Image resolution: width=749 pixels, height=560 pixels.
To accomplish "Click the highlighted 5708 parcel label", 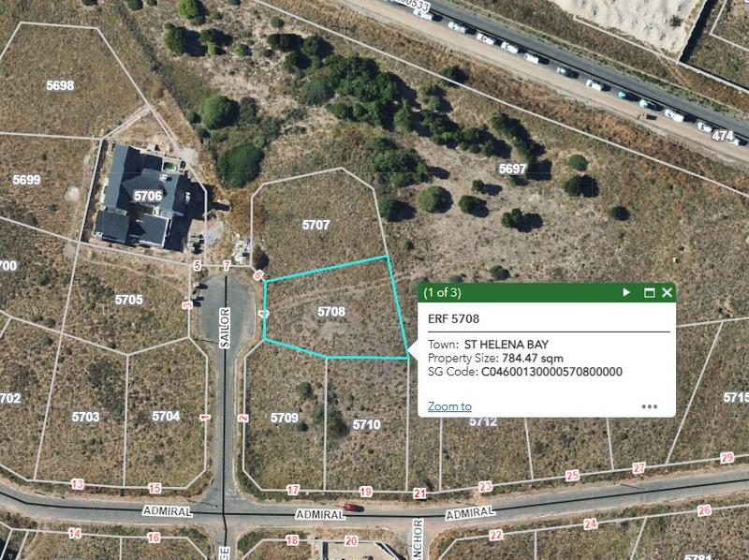I will (x=331, y=312).
